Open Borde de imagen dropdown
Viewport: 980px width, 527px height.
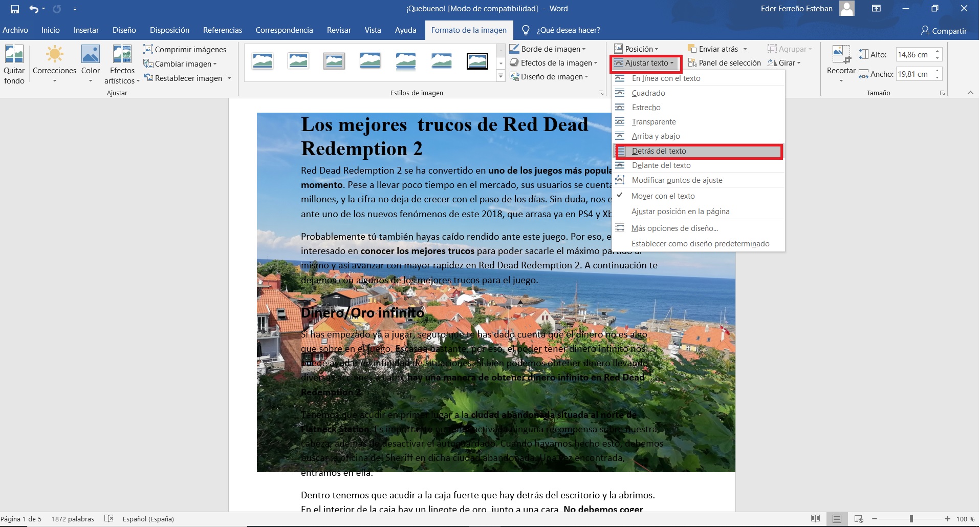pos(548,49)
